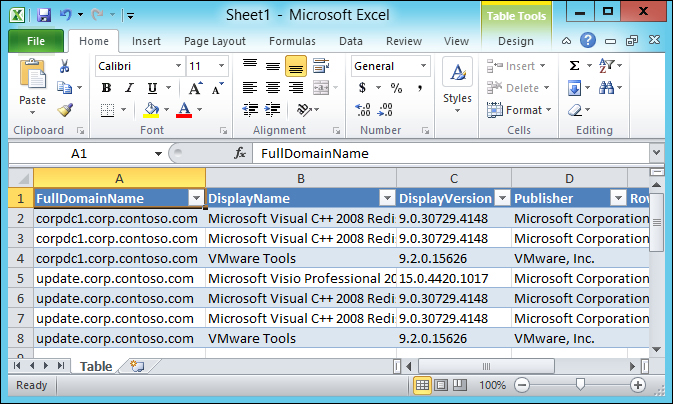Select Top Align icon
The height and width of the screenshot is (404, 673).
[x=250, y=66]
